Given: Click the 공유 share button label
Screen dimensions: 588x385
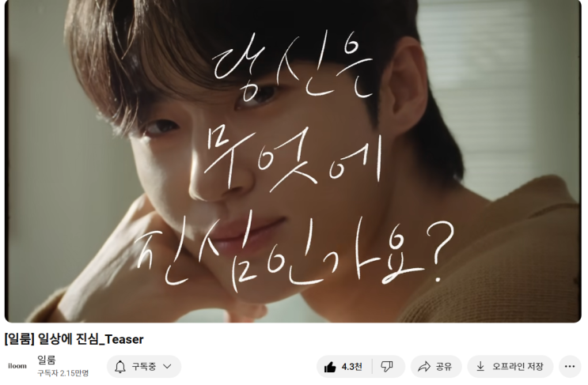Looking at the screenshot, I should (x=444, y=366).
